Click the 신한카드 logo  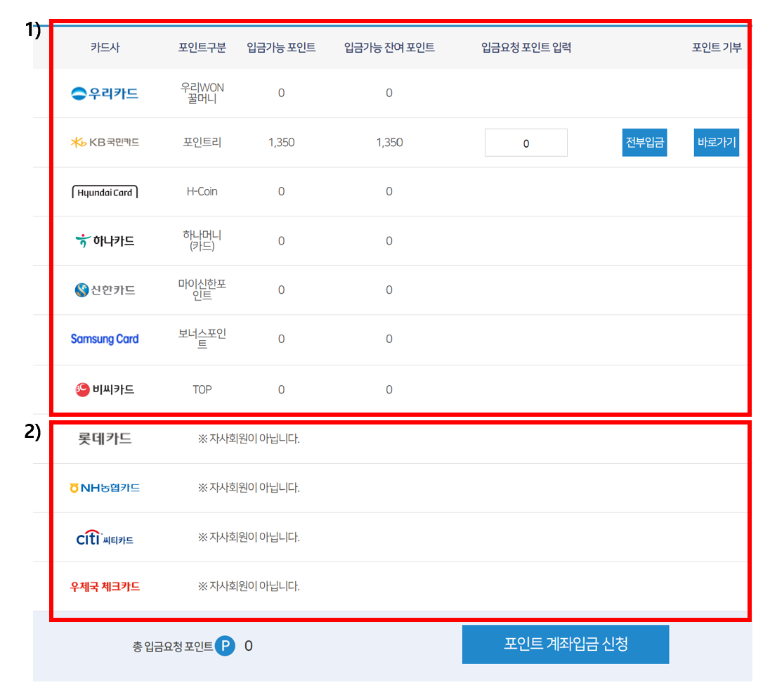point(105,290)
